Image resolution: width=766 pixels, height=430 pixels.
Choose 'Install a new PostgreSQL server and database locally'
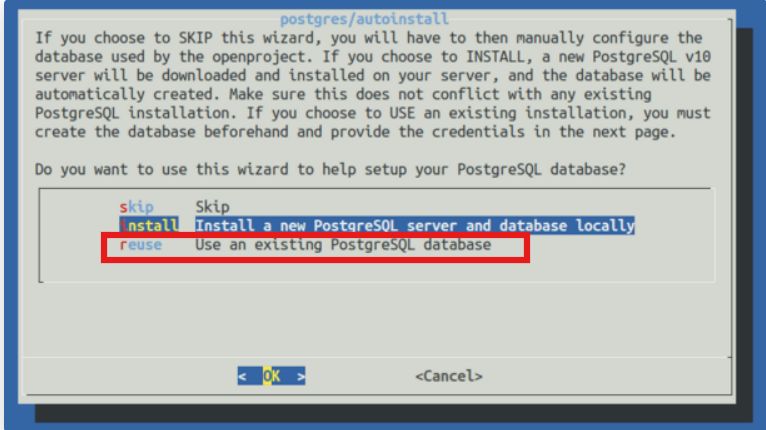[x=414, y=226]
